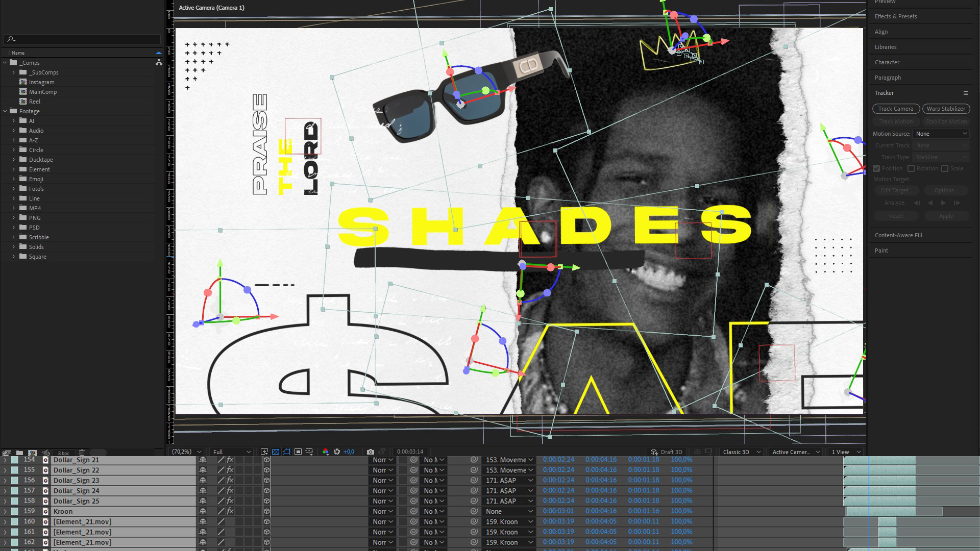Select MainComp composition
The image size is (980, 551).
[x=43, y=92]
